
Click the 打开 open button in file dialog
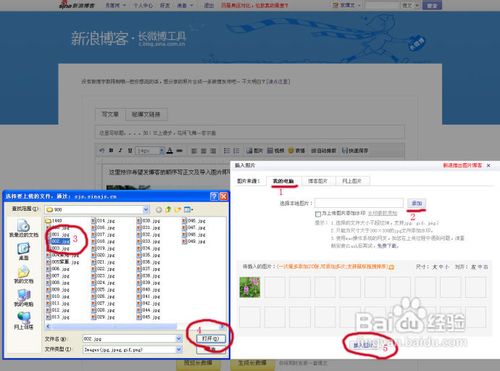(x=211, y=339)
